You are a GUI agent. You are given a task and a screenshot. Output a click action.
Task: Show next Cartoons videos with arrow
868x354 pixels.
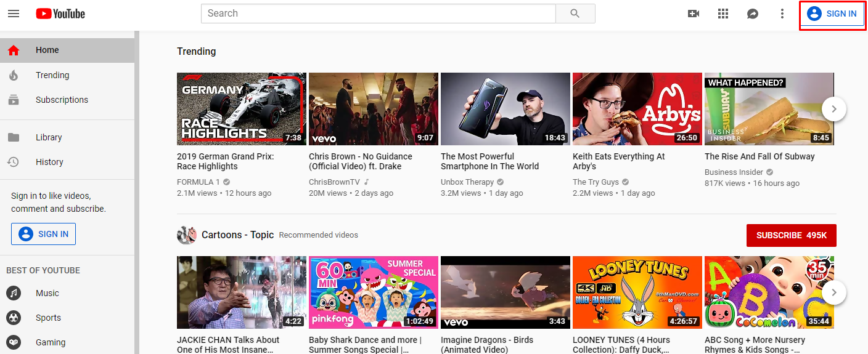point(834,292)
